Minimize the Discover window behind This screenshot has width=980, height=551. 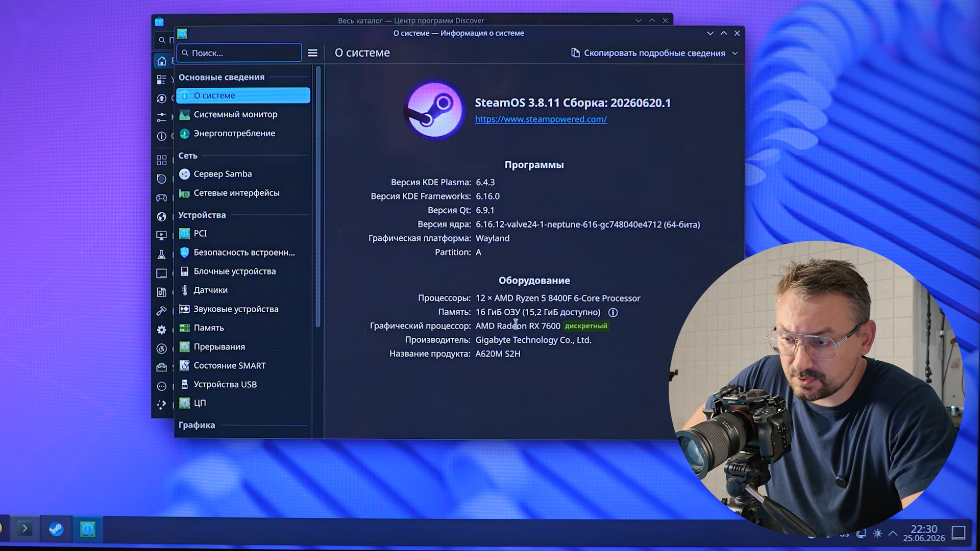[638, 20]
